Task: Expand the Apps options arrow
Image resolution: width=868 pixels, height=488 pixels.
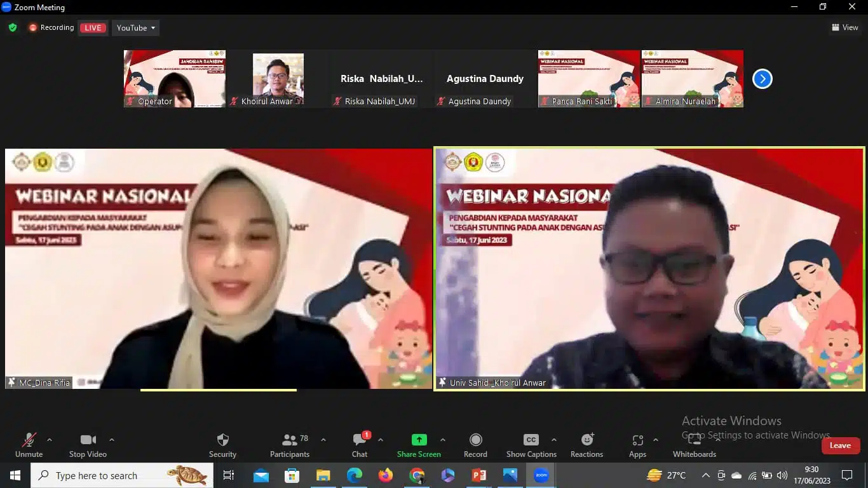Action: pos(656,440)
